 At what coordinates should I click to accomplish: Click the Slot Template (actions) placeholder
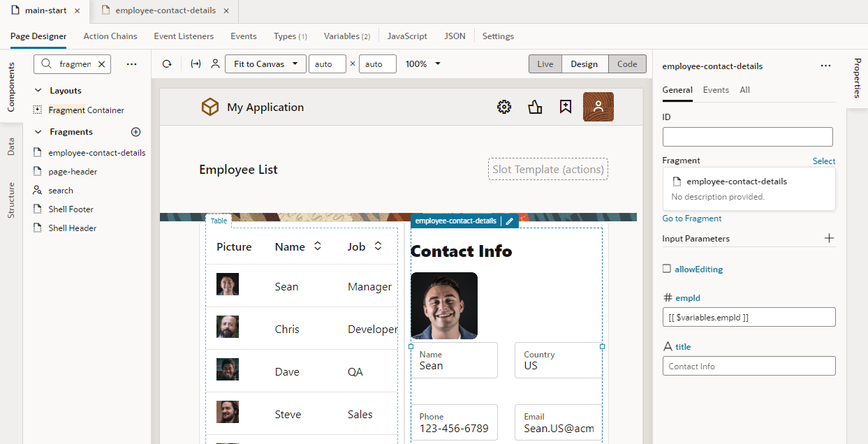coord(548,169)
